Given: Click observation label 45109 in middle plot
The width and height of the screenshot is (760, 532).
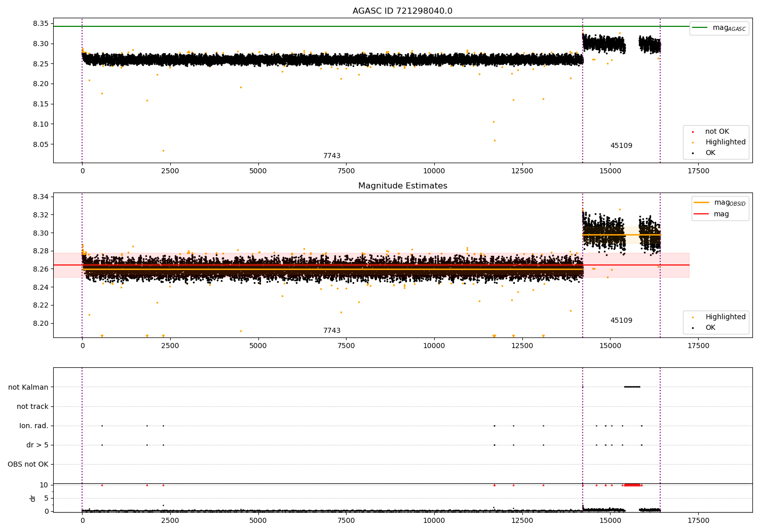Looking at the screenshot, I should (621, 321).
